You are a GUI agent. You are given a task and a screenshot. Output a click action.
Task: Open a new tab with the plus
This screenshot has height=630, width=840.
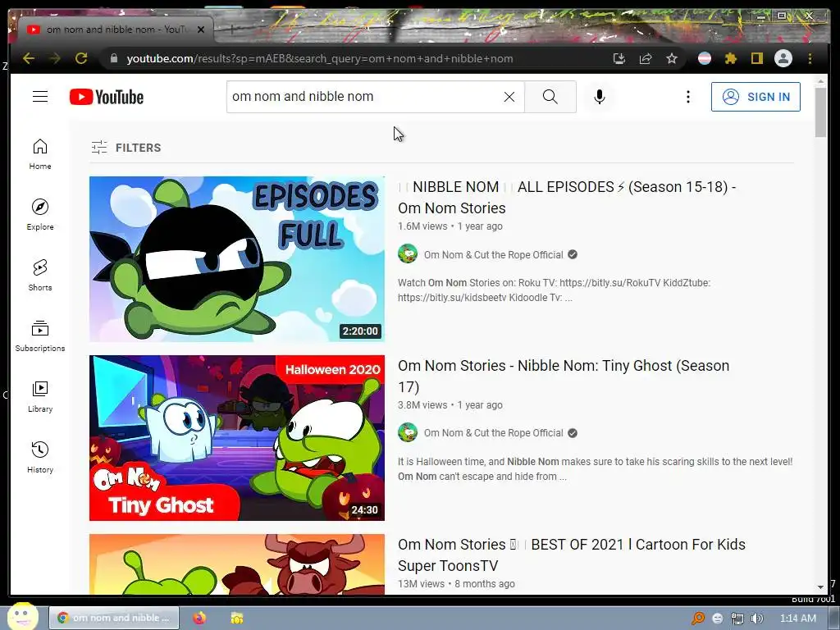231,30
